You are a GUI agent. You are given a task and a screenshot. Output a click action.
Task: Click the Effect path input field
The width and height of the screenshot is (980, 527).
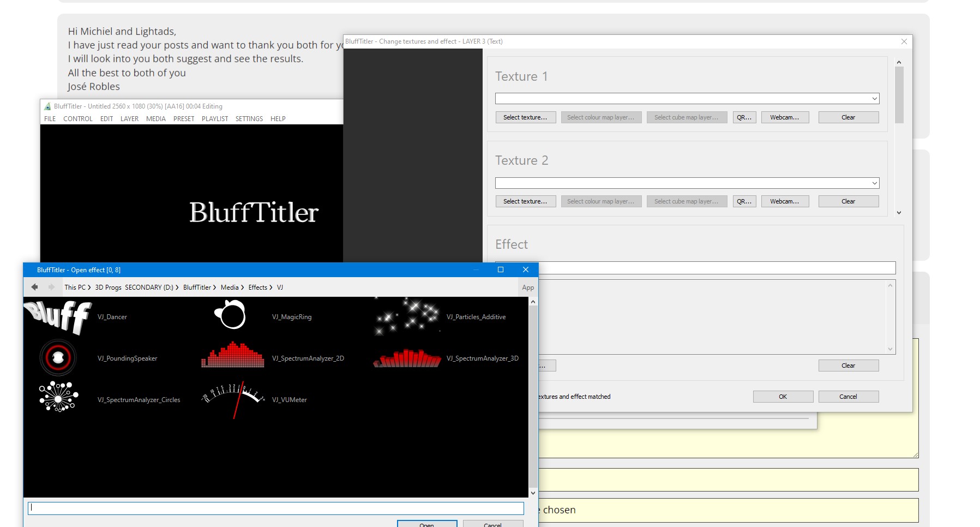coord(717,268)
